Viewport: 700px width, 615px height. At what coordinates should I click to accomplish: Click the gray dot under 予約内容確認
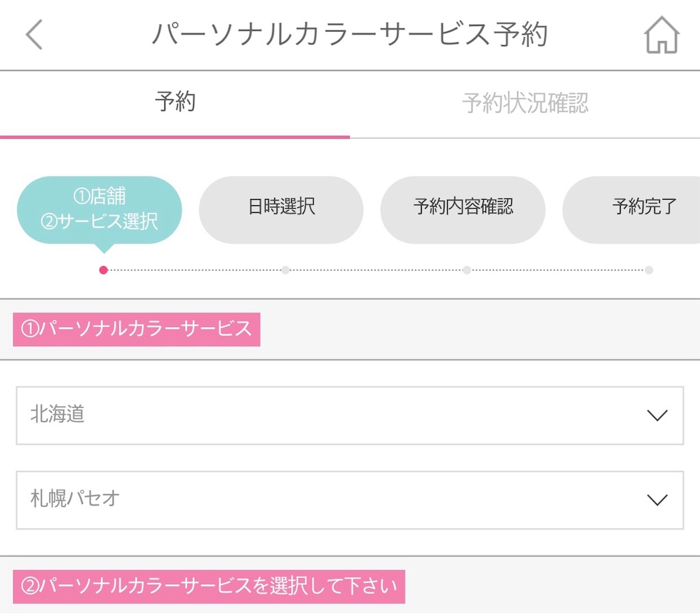[x=467, y=270]
